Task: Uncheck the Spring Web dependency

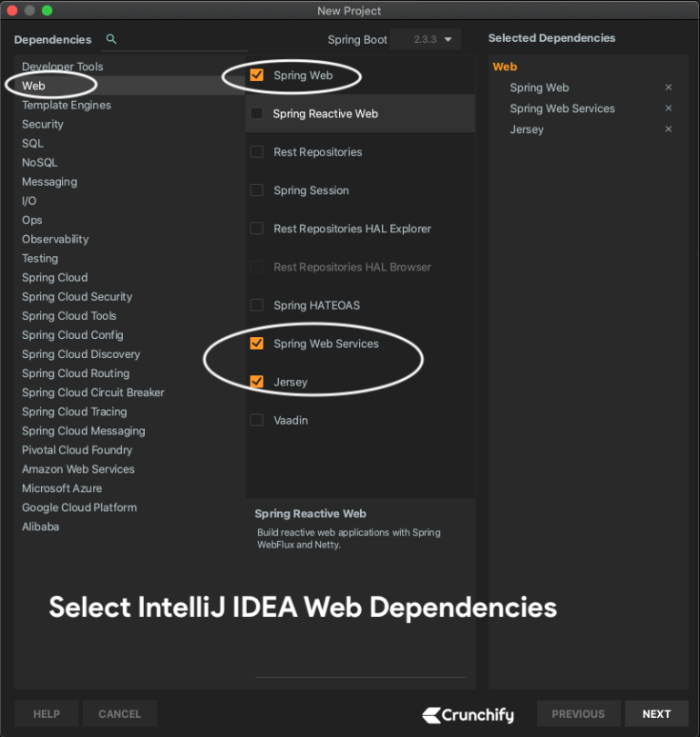Action: [x=256, y=75]
